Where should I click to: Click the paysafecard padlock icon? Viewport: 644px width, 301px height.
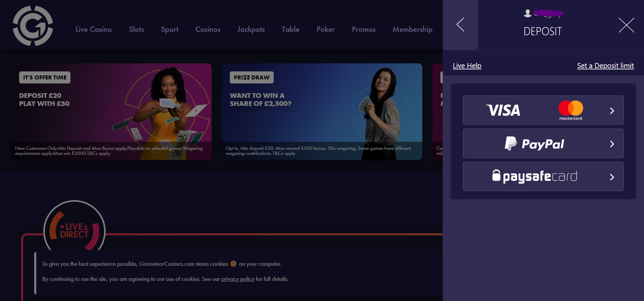[x=496, y=175]
